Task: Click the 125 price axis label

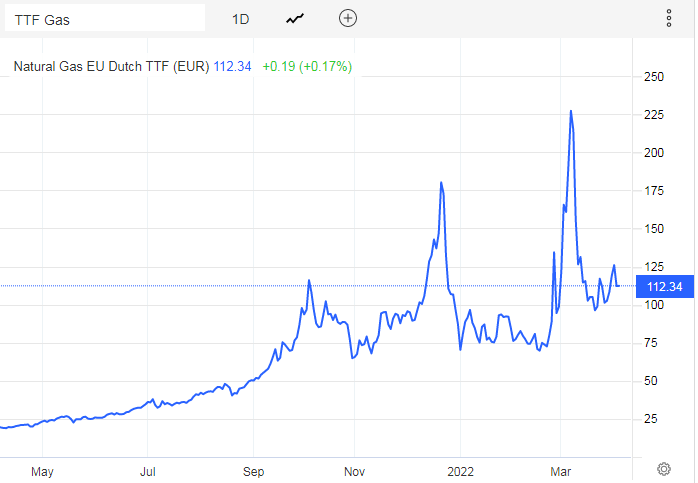Action: click(653, 267)
